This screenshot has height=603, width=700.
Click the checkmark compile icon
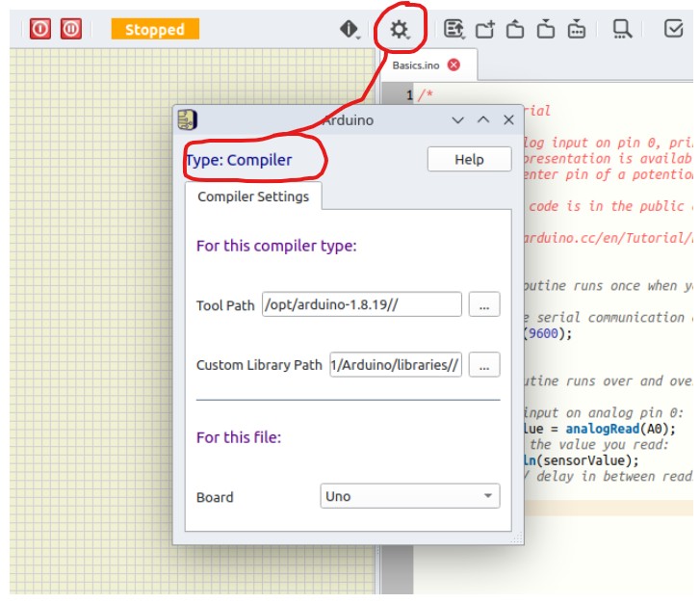click(x=674, y=29)
